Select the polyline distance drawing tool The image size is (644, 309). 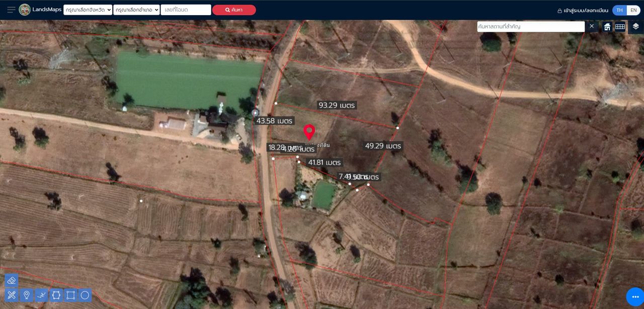pos(41,295)
